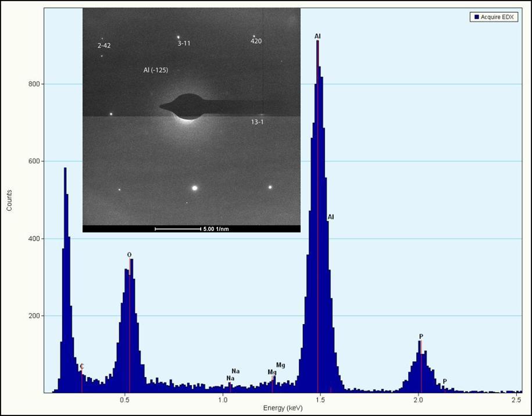Click the red "C" carbon peak label
The image size is (532, 416).
click(82, 367)
